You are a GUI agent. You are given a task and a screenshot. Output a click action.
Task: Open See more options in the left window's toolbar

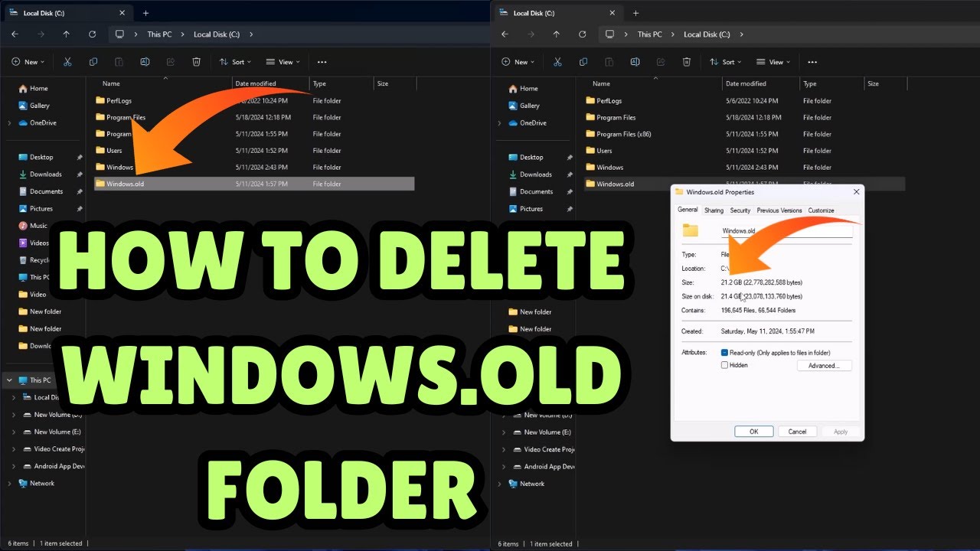(x=322, y=62)
